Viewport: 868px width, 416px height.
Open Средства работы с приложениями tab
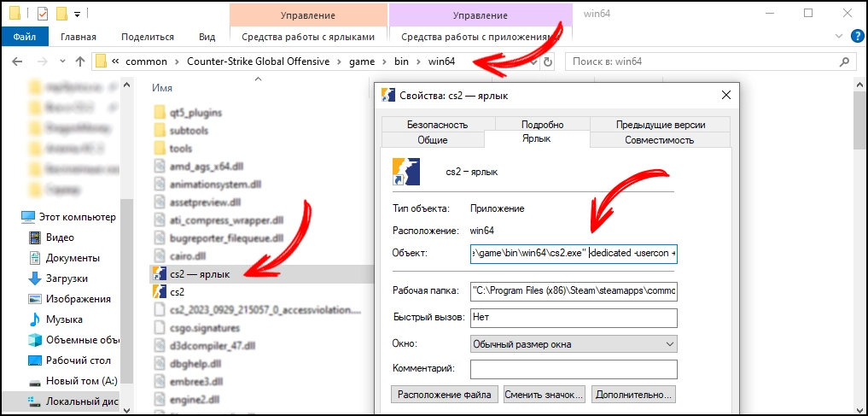point(480,37)
